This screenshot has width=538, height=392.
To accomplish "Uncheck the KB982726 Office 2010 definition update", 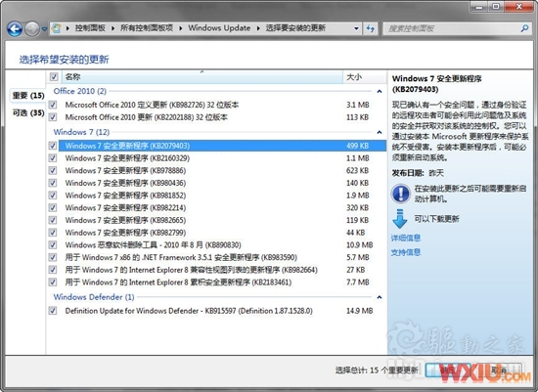I will tap(53, 105).
